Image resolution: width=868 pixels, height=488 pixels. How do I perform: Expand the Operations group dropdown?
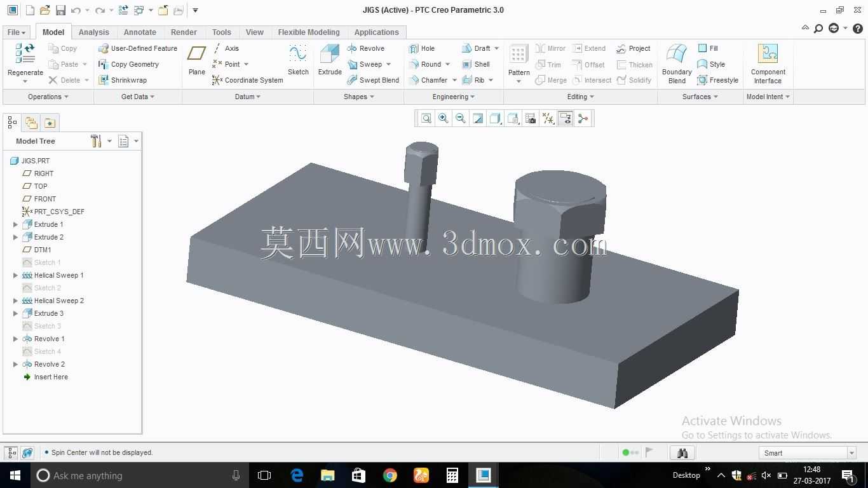tap(48, 97)
